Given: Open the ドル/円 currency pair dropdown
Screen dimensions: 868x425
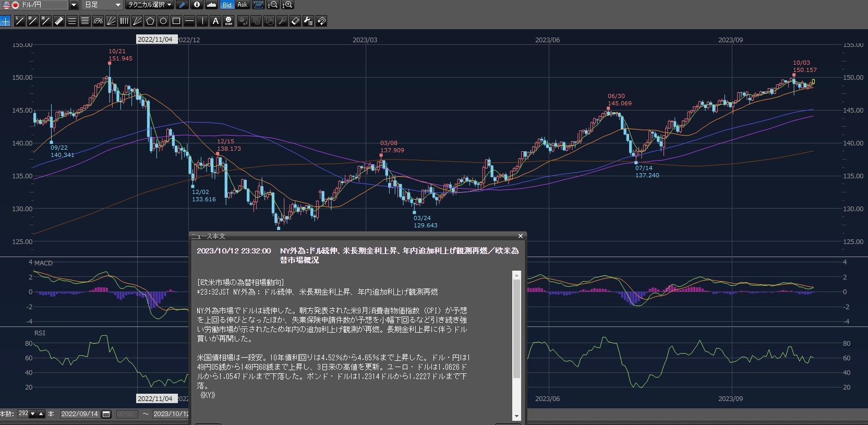Looking at the screenshot, I should coord(74,5).
